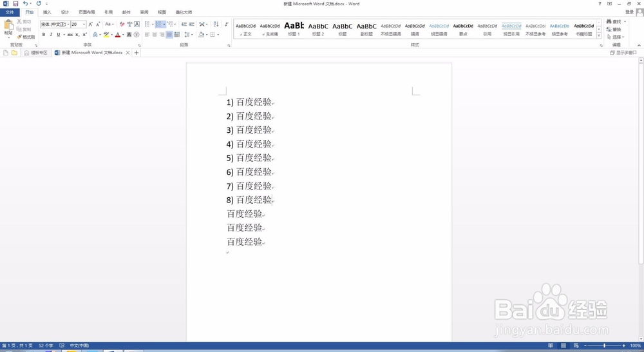Toggle Bold formatting
The height and width of the screenshot is (352, 644).
(x=44, y=35)
